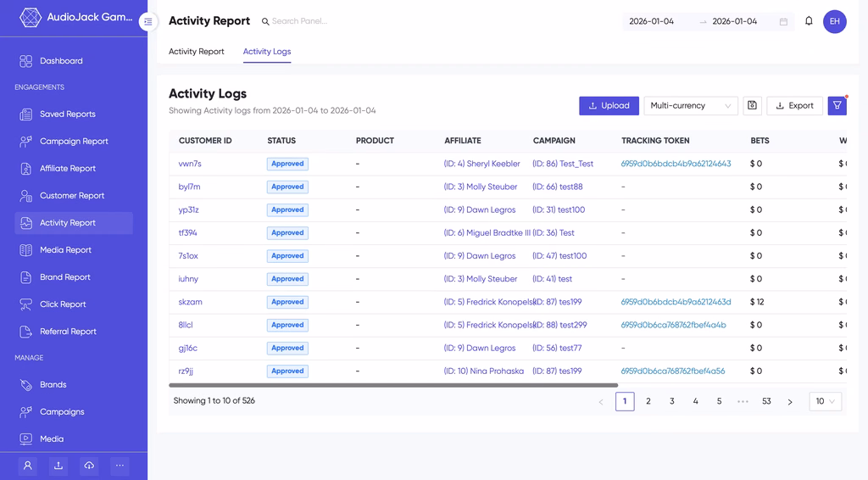The width and height of the screenshot is (868, 480).
Task: Open the Multi-currency dropdown
Action: pyautogui.click(x=690, y=105)
